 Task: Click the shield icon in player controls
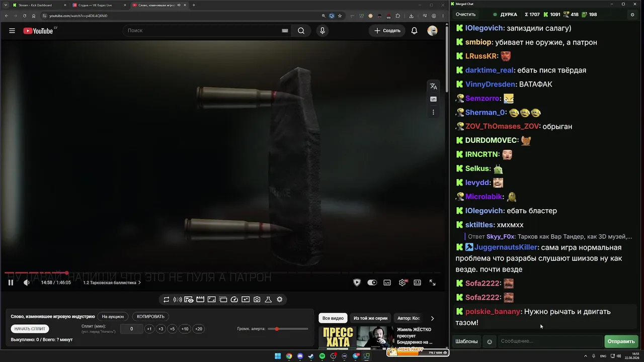[357, 283]
